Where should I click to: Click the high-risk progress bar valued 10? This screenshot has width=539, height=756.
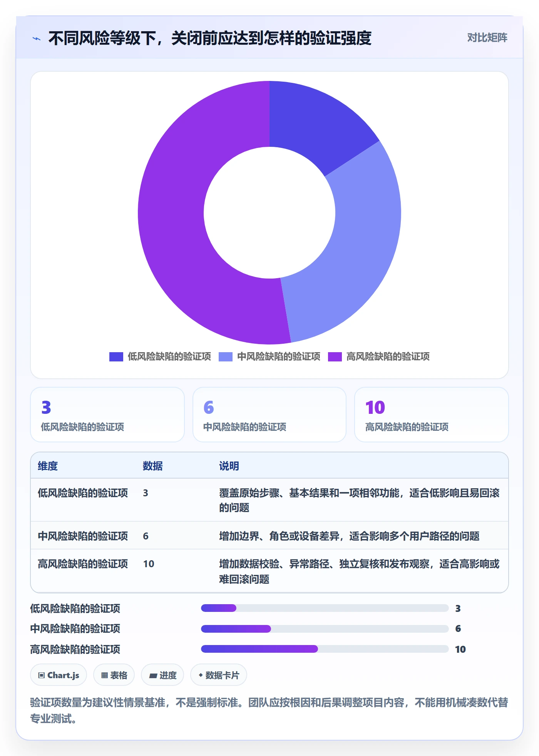point(325,649)
